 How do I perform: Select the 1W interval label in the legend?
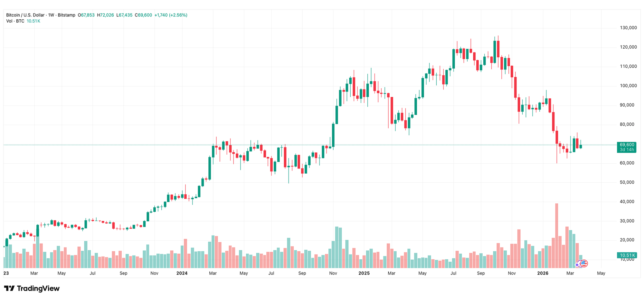(x=51, y=15)
